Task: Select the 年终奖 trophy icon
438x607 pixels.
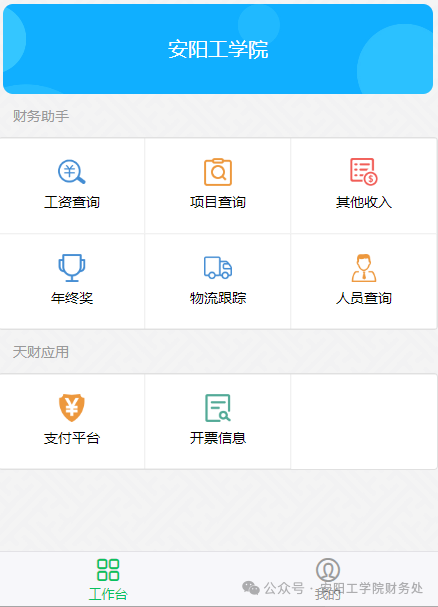Action: point(72,267)
